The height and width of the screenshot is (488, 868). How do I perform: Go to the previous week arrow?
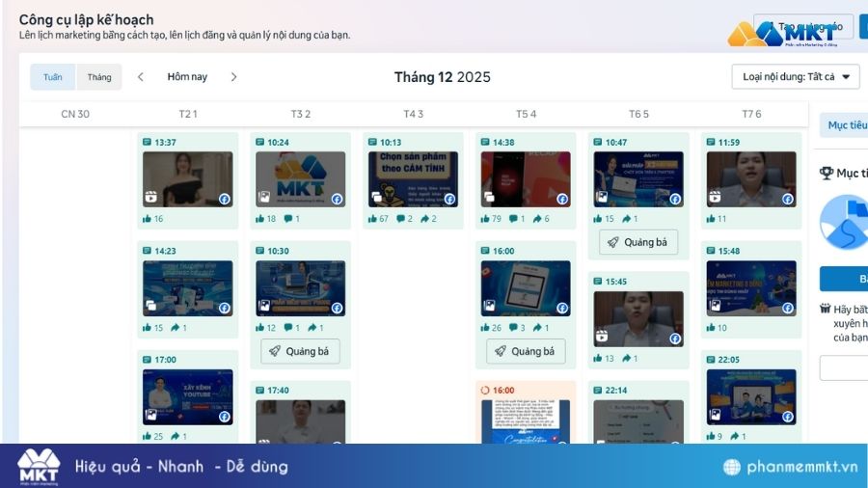(x=141, y=77)
